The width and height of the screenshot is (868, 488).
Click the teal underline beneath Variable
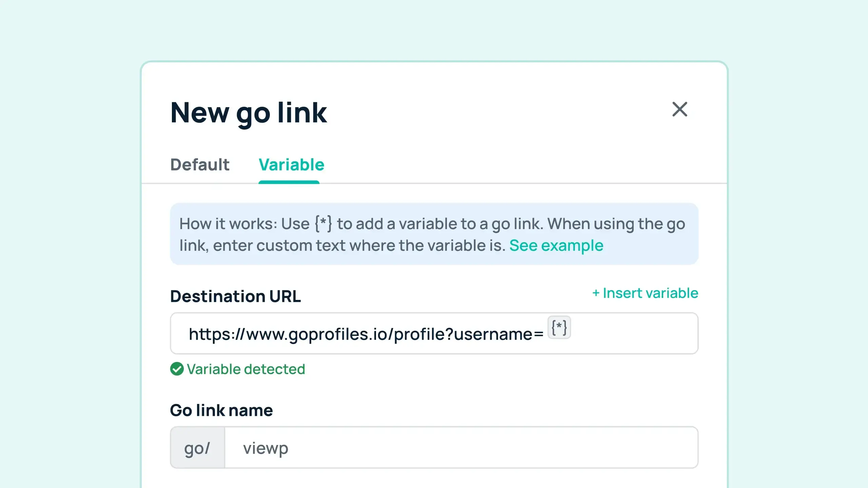click(289, 182)
